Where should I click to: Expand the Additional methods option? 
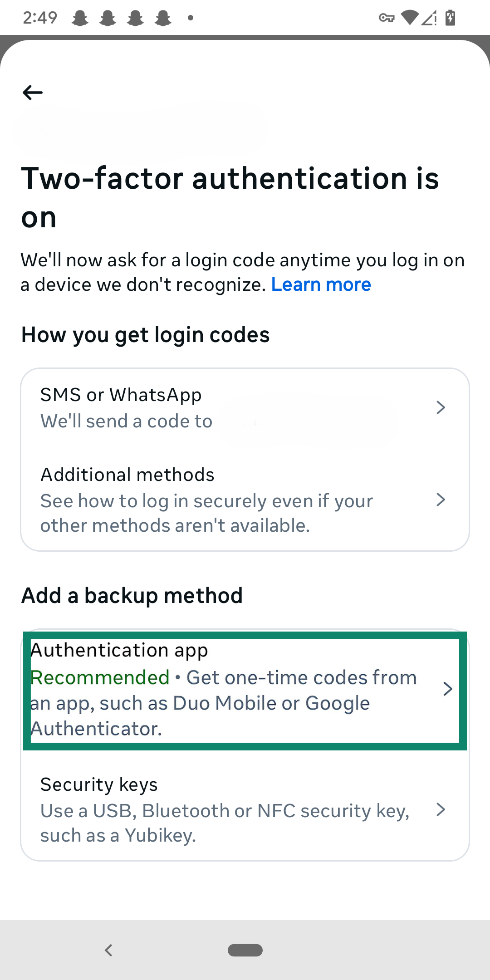(441, 500)
